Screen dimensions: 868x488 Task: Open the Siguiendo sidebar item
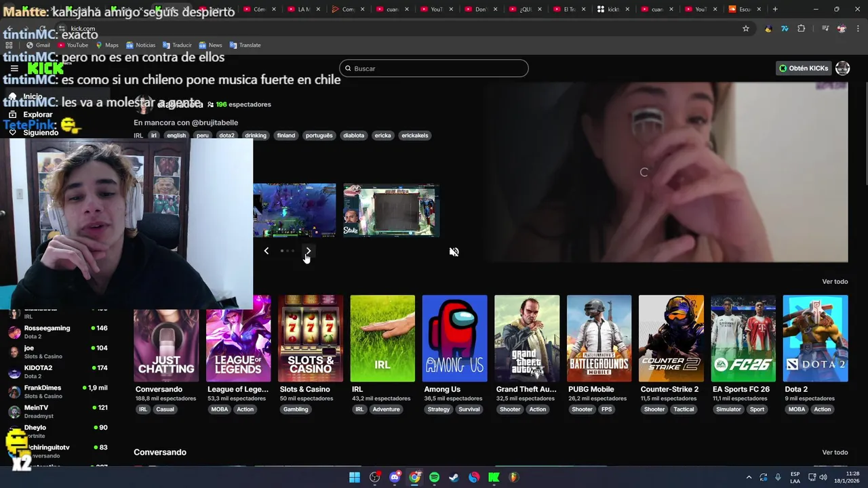(x=57, y=133)
